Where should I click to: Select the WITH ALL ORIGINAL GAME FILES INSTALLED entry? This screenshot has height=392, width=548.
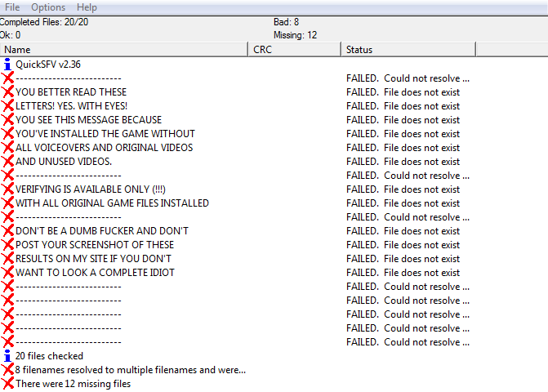[x=112, y=203]
